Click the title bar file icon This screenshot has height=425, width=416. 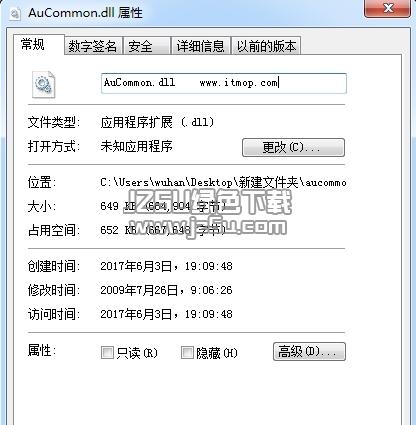click(15, 14)
